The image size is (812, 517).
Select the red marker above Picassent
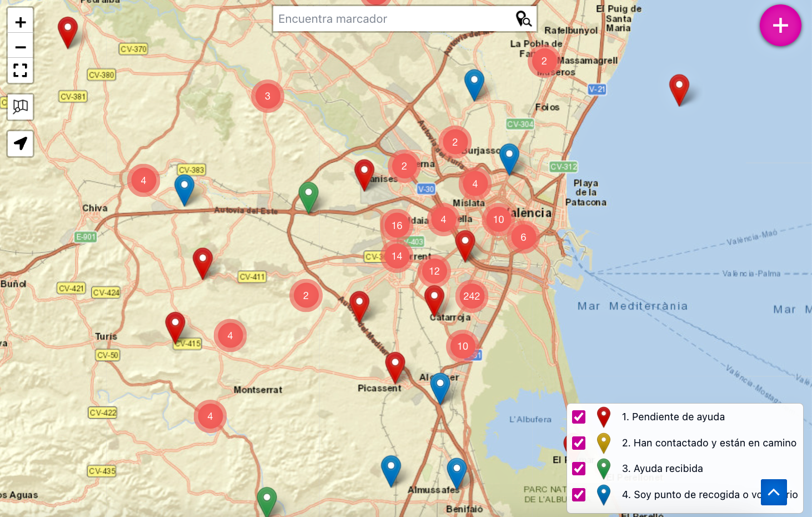395,367
